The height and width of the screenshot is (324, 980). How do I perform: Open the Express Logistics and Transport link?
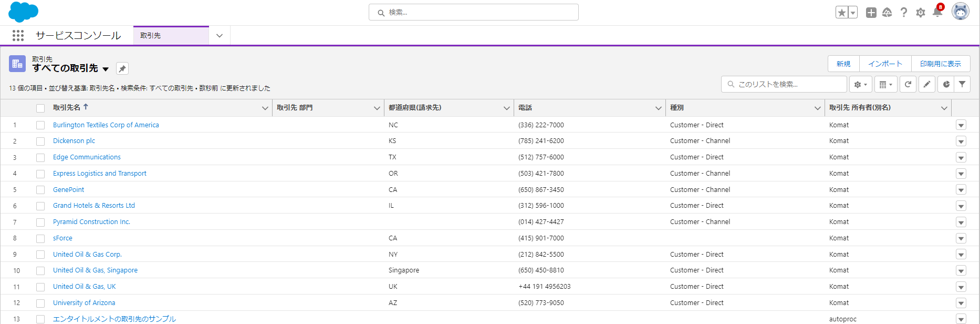click(x=100, y=173)
